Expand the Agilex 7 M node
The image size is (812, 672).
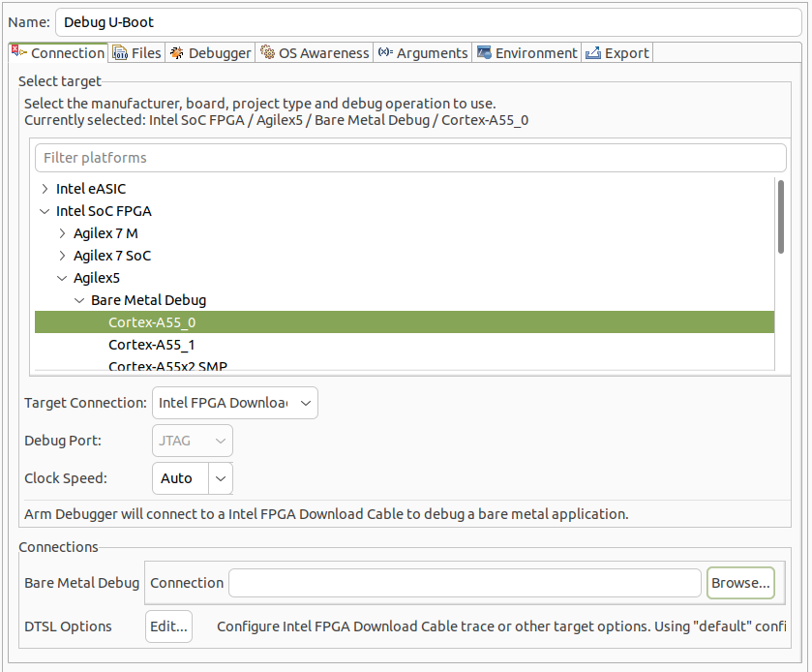point(62,233)
